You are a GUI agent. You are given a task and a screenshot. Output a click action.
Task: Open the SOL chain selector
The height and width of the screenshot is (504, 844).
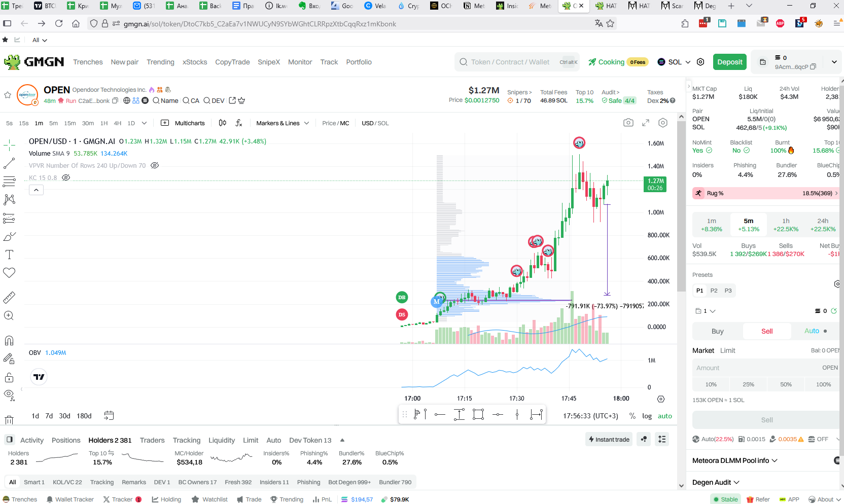pyautogui.click(x=674, y=62)
